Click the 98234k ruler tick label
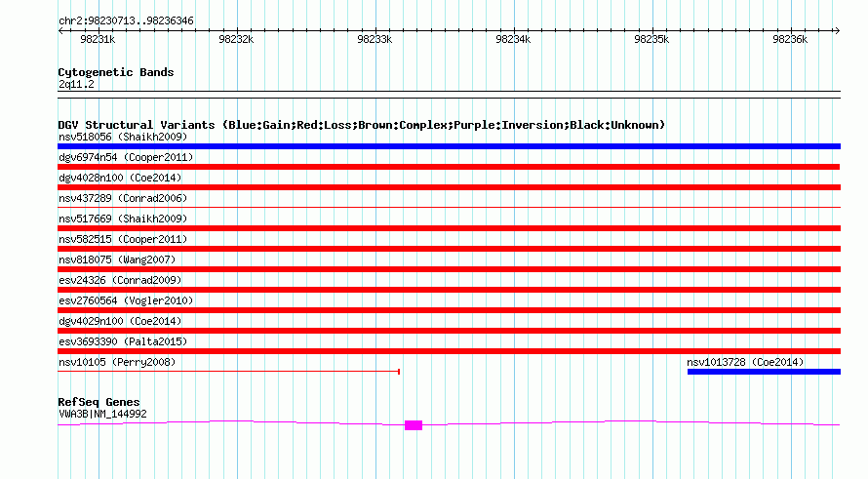This screenshot has width=868, height=479. click(513, 39)
